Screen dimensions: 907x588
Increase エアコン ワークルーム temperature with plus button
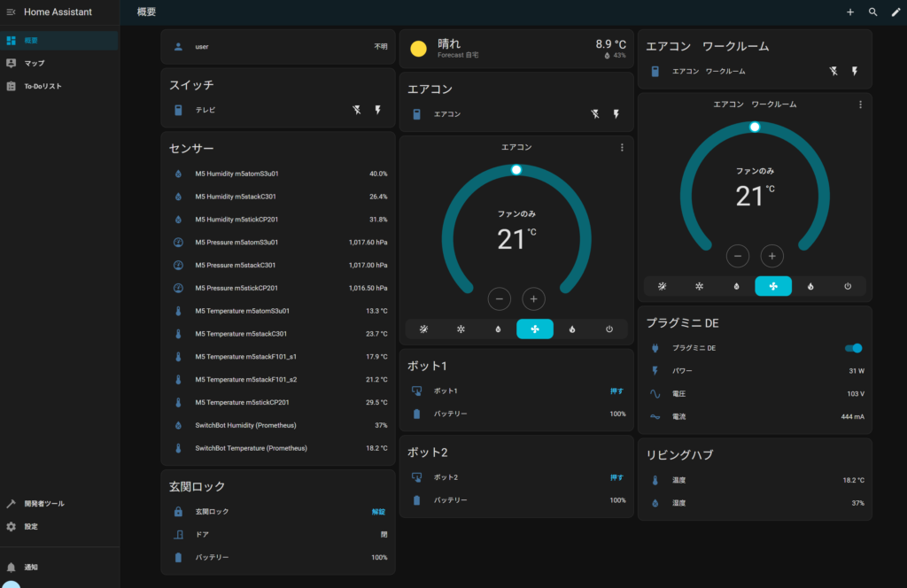[x=772, y=256]
